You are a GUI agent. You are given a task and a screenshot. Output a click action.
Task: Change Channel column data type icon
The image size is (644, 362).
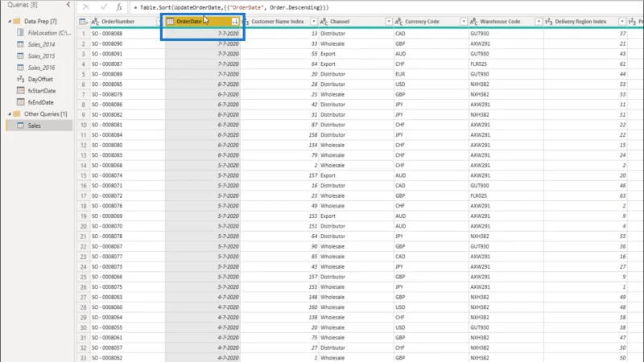(324, 22)
